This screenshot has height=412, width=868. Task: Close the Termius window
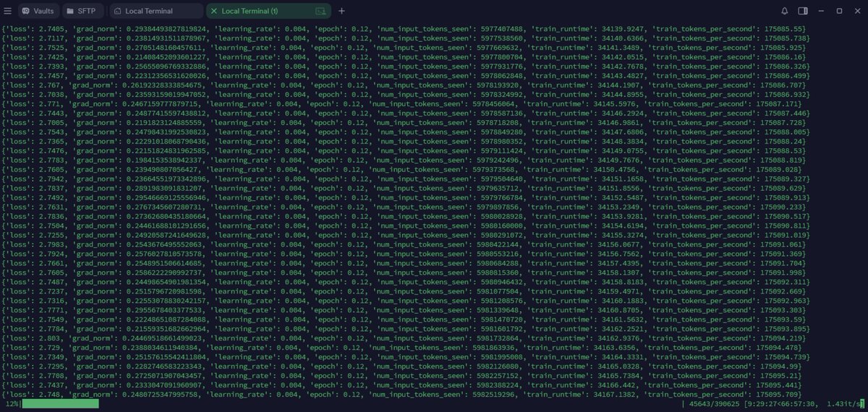pos(857,11)
